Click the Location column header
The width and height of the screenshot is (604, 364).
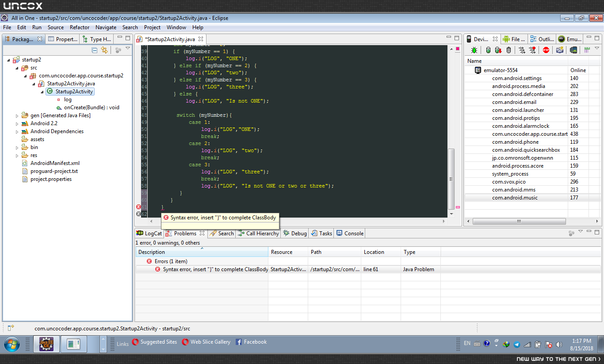point(381,252)
